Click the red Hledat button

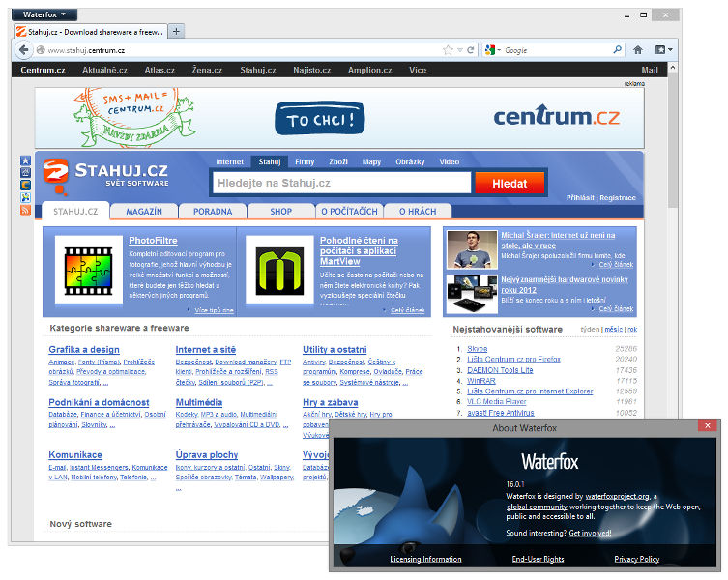point(510,184)
